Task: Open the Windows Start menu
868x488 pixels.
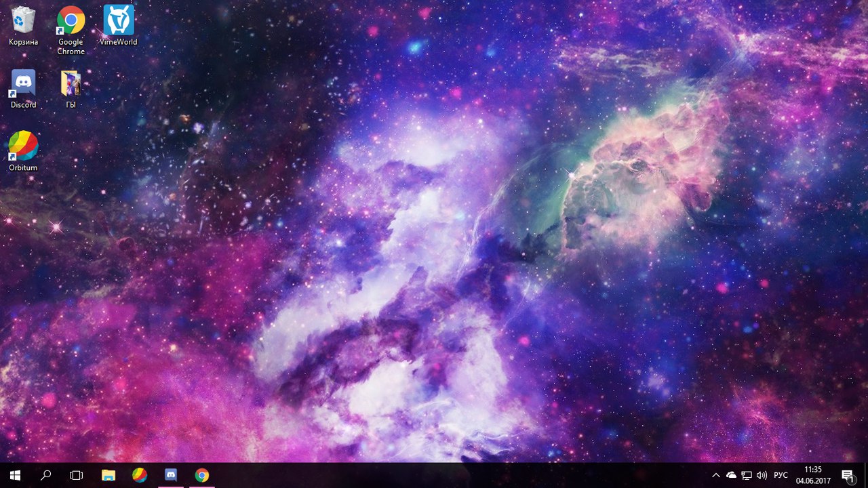Action: pyautogui.click(x=15, y=475)
